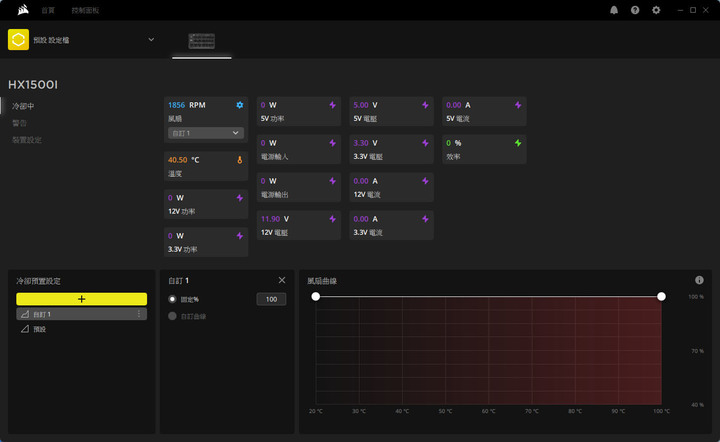Select the 預設 cooling preset

(x=82, y=329)
